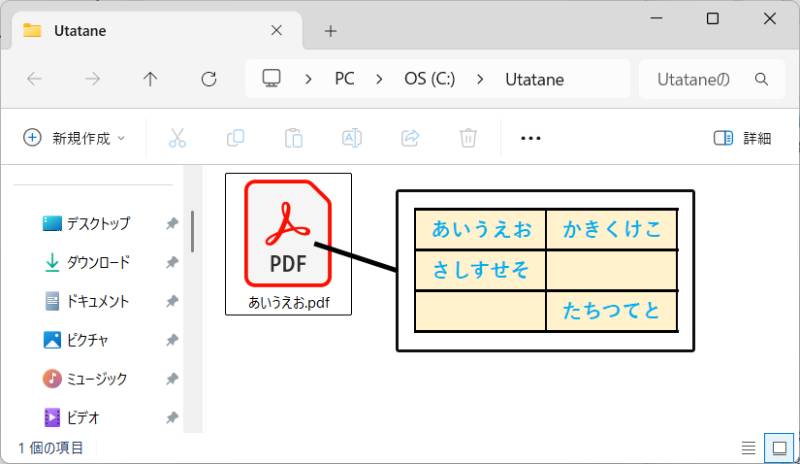
Task: Unpin デスクトップ using its pin icon
Action: 172,223
